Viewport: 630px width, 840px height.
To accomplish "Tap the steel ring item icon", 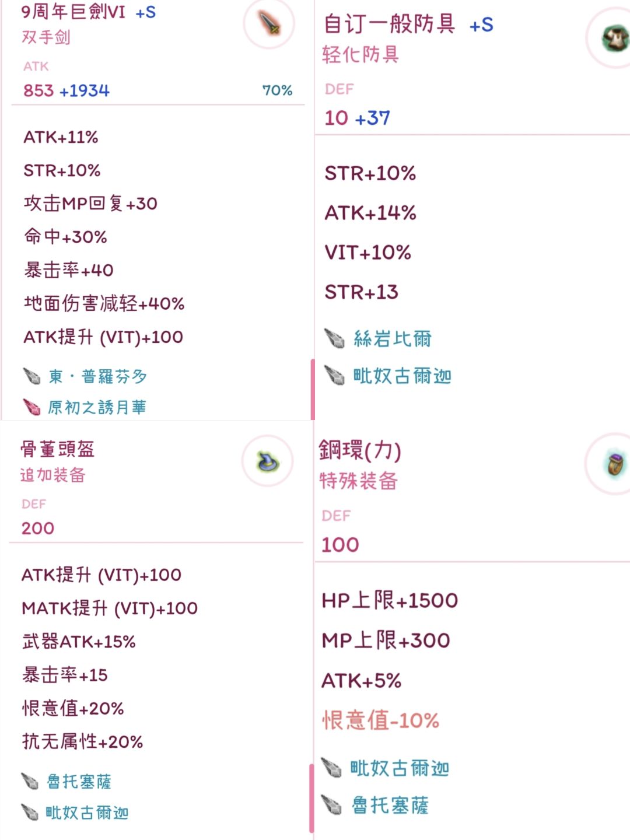I will pyautogui.click(x=615, y=464).
